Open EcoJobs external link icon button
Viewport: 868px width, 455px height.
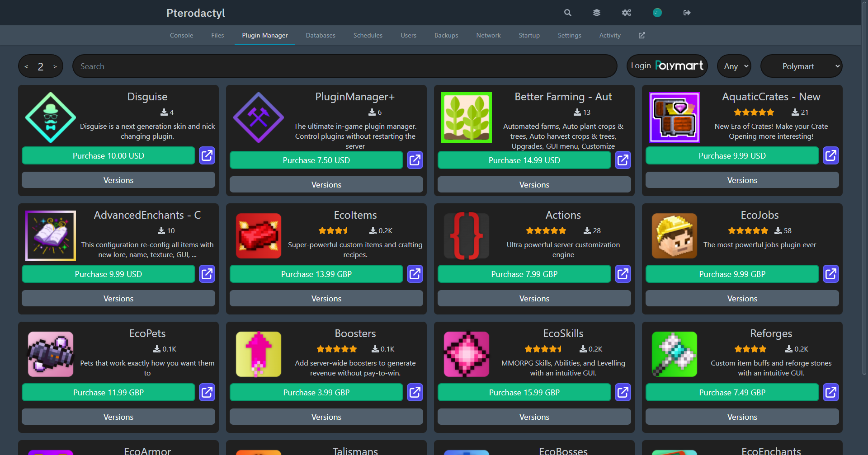pos(831,274)
